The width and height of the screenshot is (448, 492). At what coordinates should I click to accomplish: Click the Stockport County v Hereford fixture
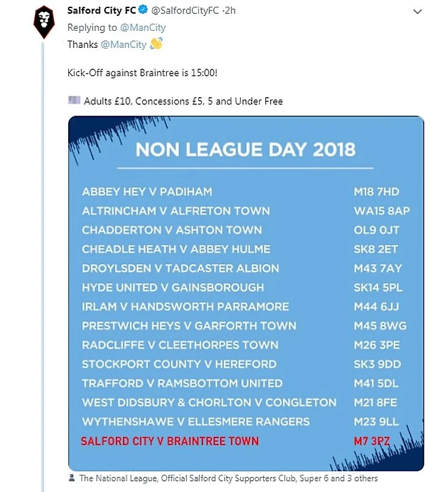click(x=179, y=364)
